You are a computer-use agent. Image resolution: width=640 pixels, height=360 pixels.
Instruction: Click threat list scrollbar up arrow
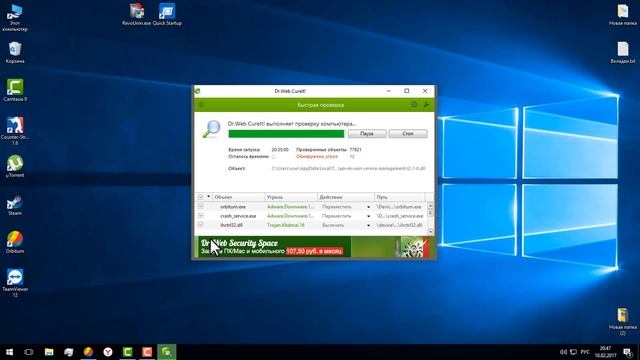[x=430, y=205]
